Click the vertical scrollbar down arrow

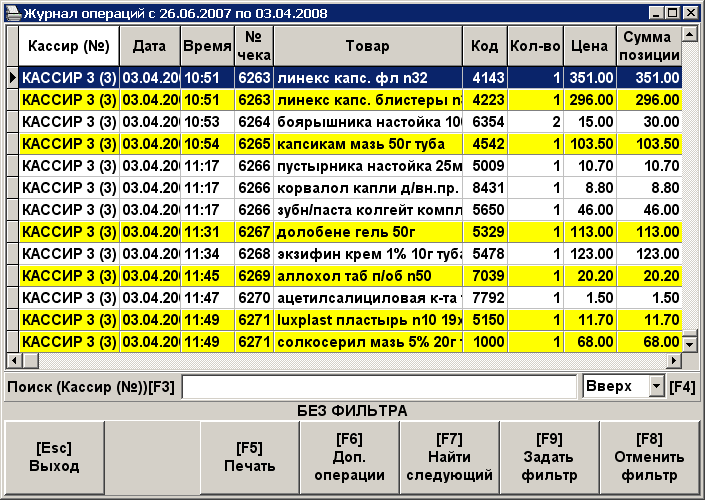(x=689, y=343)
